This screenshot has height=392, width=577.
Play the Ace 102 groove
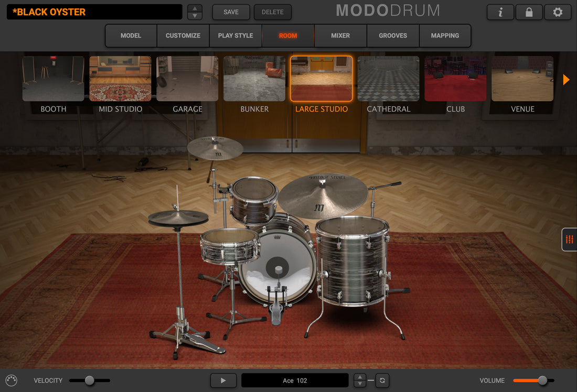[x=223, y=380]
